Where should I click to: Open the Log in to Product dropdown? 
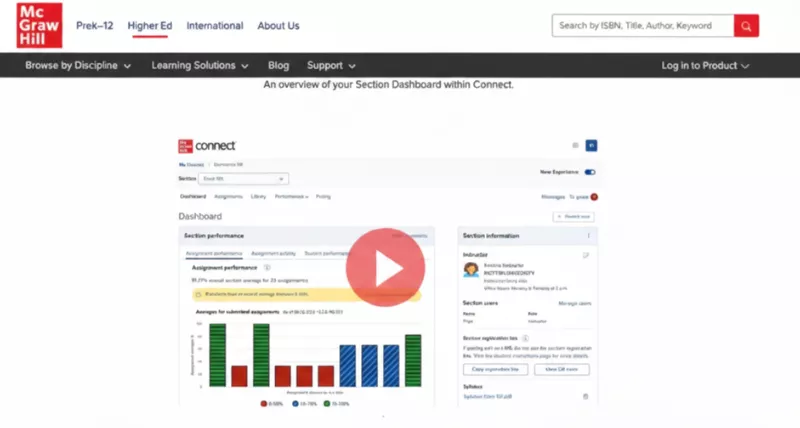pos(705,65)
